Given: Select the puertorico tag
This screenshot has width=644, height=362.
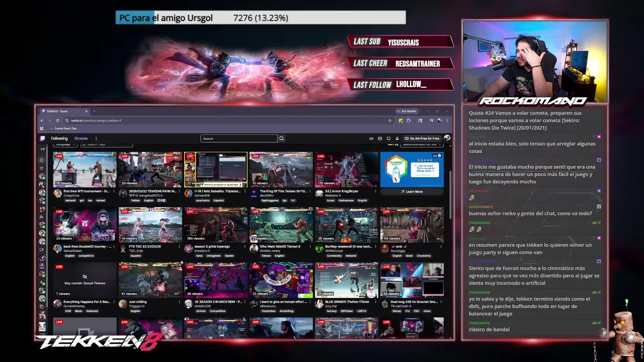Looking at the screenshot, I should (x=202, y=201).
